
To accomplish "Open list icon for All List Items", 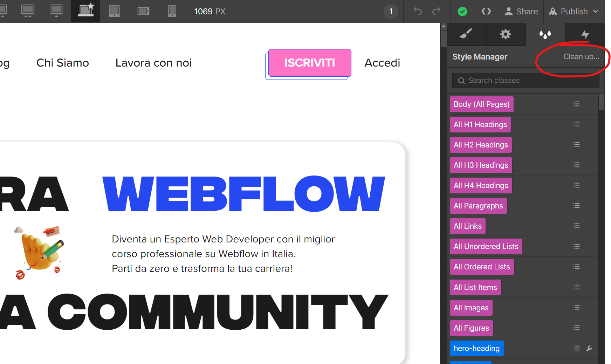I will [576, 287].
